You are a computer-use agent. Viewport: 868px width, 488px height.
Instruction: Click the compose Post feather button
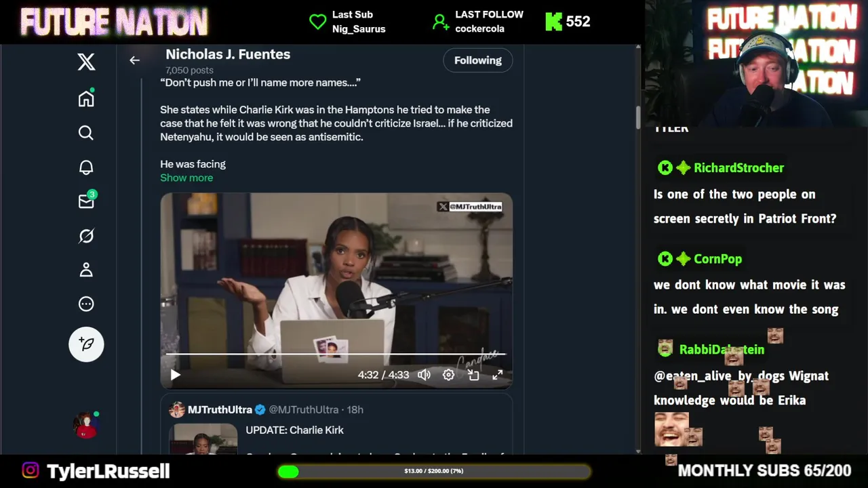(86, 344)
